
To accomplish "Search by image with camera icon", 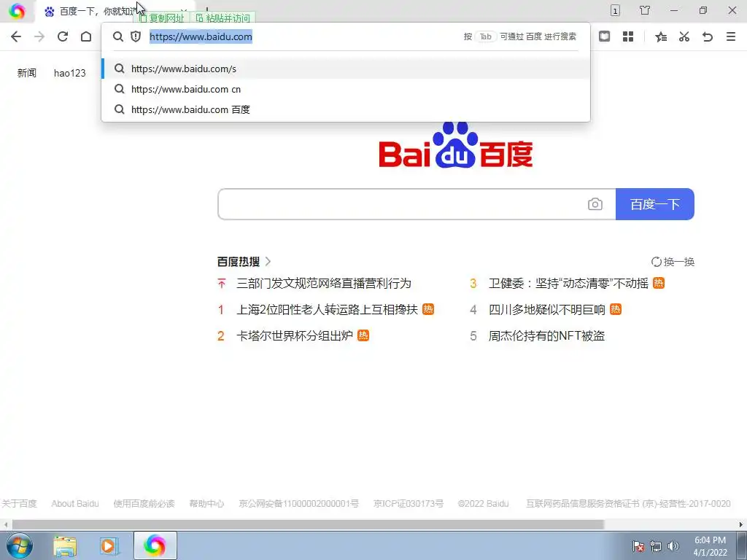I will coord(595,204).
